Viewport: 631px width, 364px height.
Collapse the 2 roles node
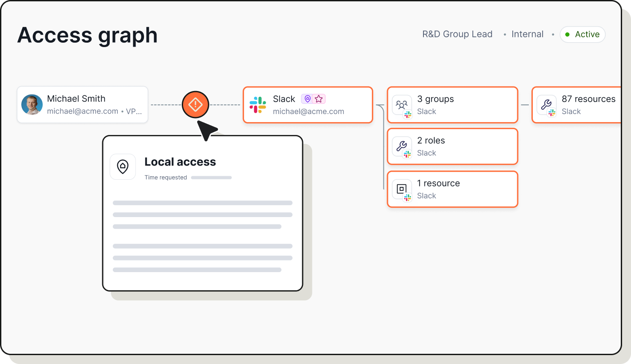tap(452, 146)
